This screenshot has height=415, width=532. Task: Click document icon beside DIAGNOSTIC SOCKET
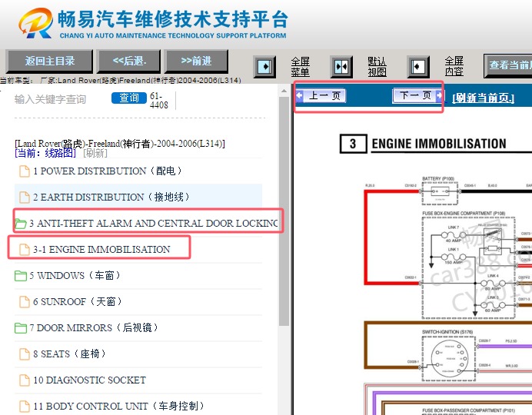point(25,380)
